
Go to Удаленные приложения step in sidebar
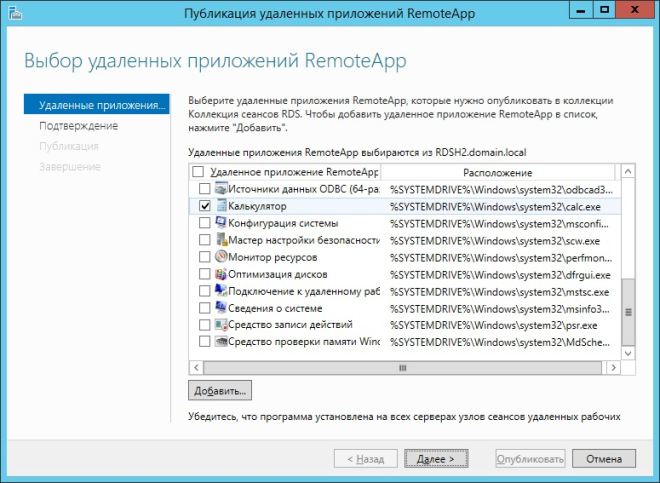coord(98,105)
